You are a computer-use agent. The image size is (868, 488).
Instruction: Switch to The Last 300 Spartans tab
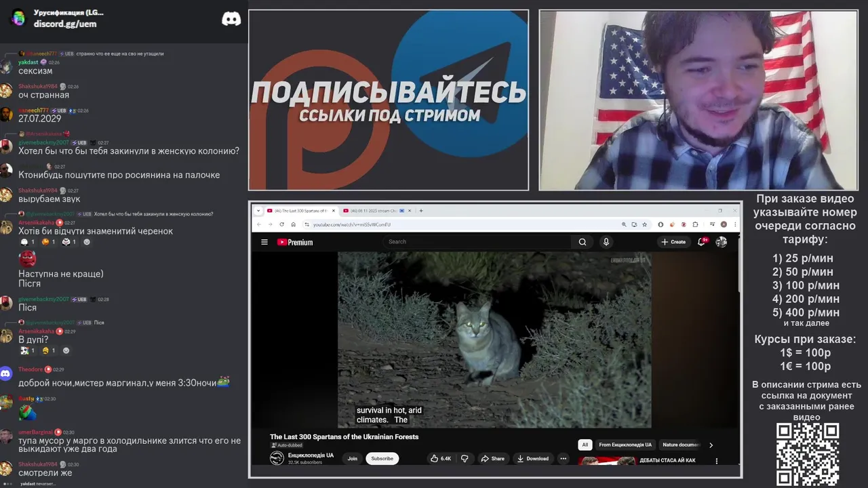pyautogui.click(x=299, y=211)
